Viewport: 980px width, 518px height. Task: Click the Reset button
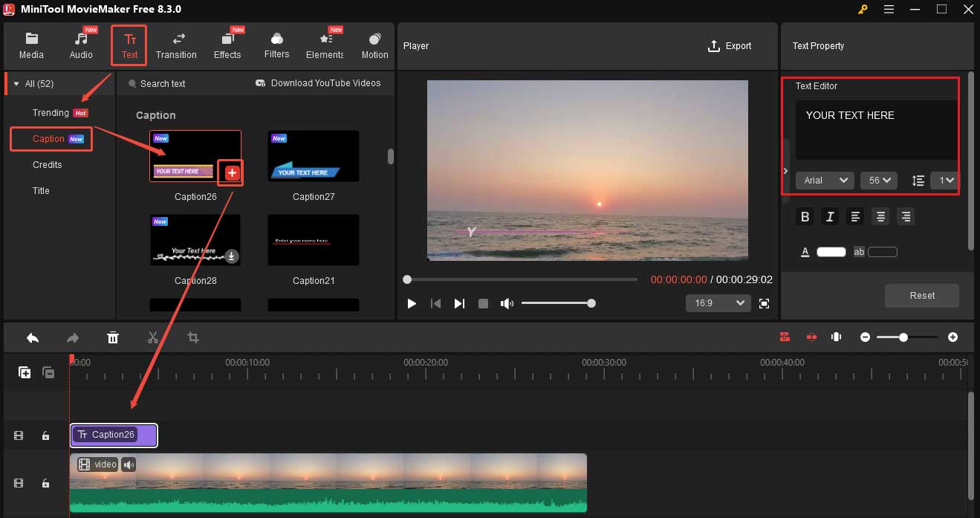pyautogui.click(x=922, y=296)
